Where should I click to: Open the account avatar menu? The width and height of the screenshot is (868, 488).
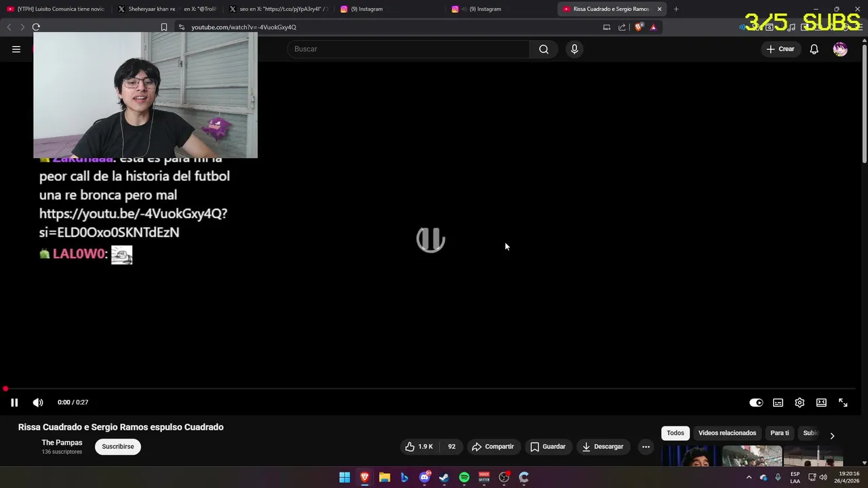coord(840,49)
